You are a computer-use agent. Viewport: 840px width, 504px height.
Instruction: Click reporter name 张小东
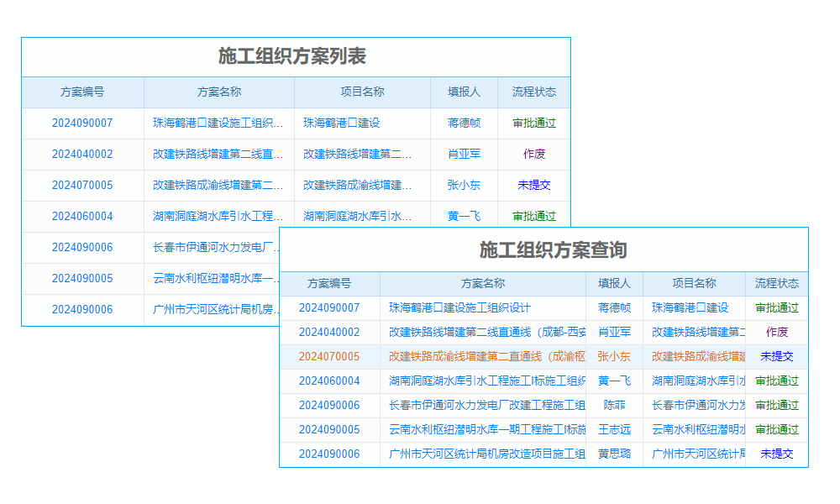click(614, 356)
